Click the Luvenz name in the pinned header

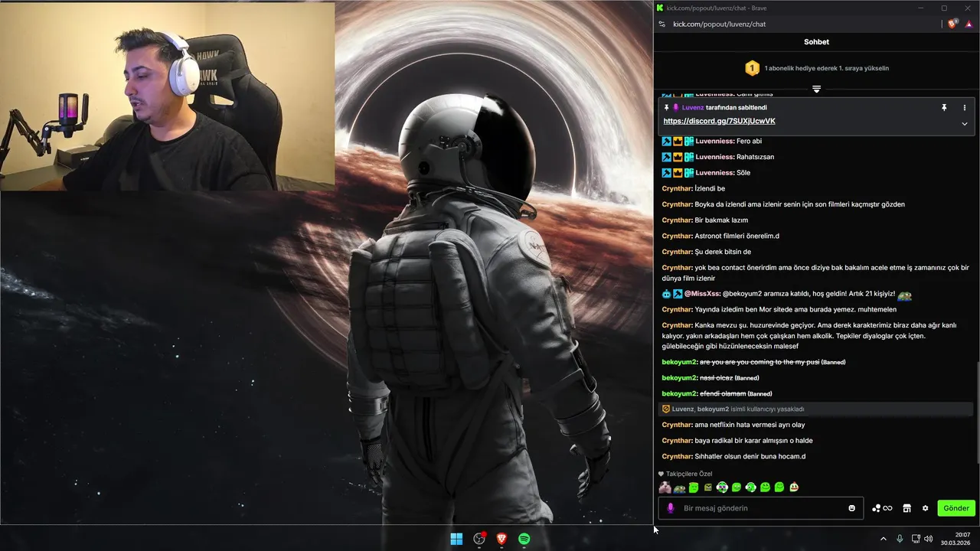coord(692,108)
